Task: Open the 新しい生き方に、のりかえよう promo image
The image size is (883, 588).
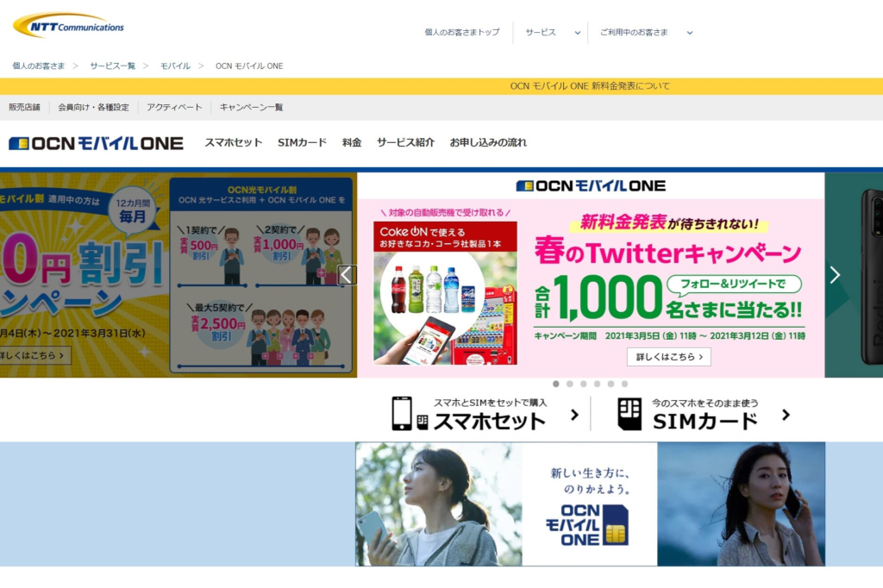Action: [590, 504]
